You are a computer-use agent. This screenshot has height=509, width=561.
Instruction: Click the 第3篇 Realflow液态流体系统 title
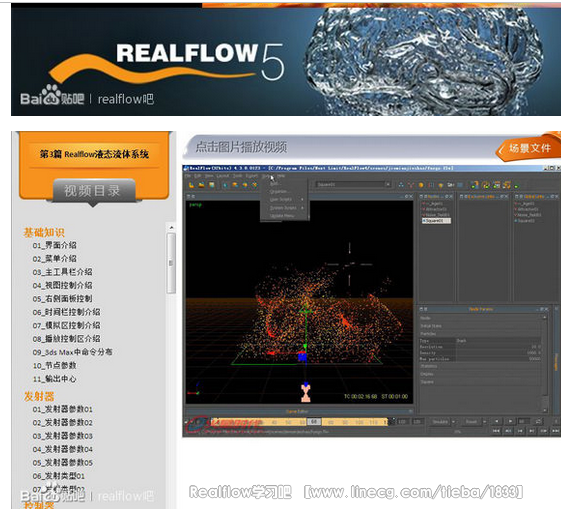[94, 154]
